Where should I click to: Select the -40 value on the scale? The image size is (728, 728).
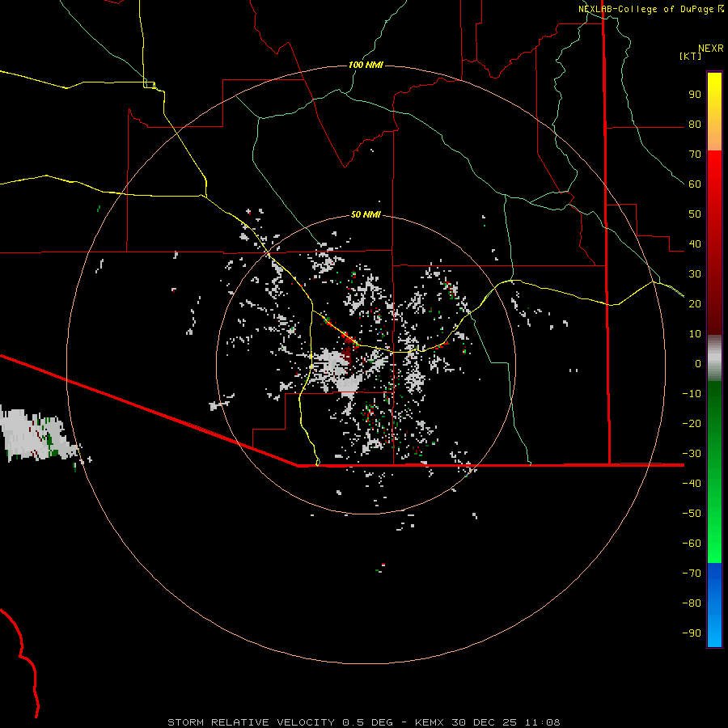point(692,484)
